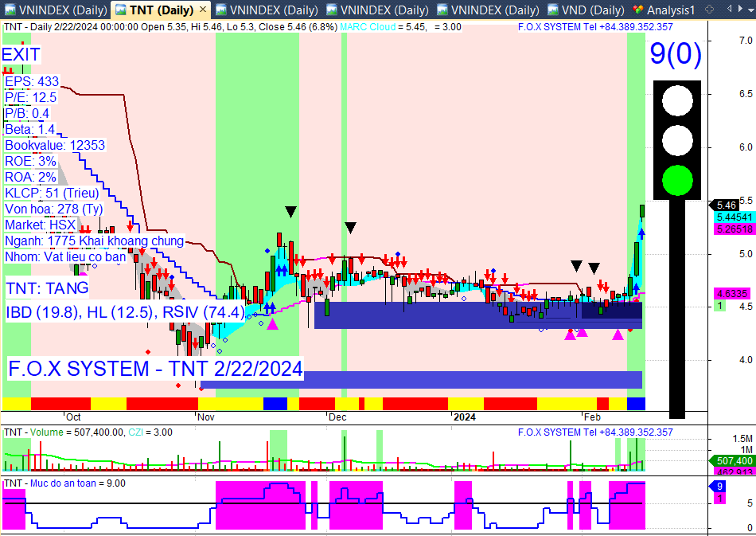The height and width of the screenshot is (536, 756).
Task: Click the large 9(0) score label
Action: [x=676, y=53]
